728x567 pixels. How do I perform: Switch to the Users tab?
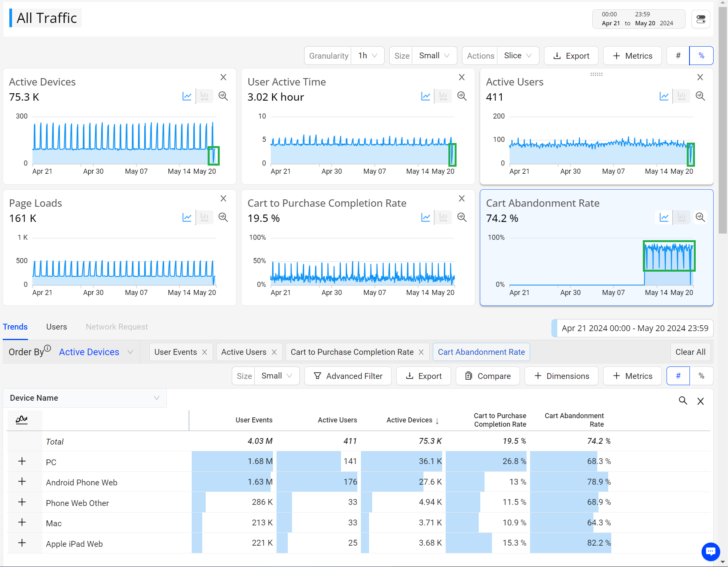coord(56,327)
